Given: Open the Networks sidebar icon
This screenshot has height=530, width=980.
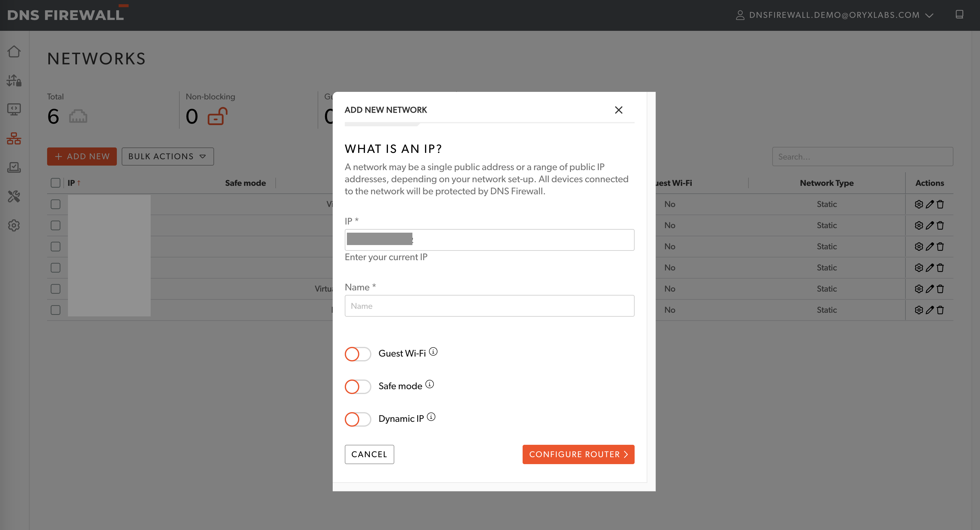Looking at the screenshot, I should coord(14,138).
